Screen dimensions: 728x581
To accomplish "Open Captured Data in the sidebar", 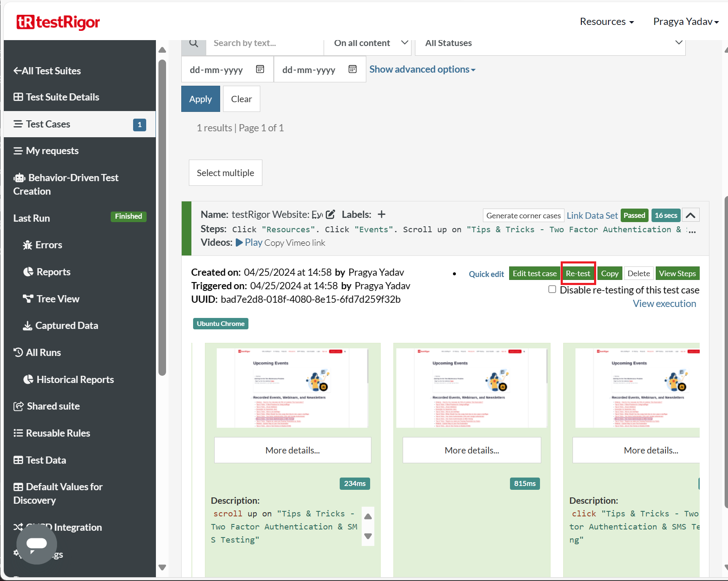I will click(60, 326).
